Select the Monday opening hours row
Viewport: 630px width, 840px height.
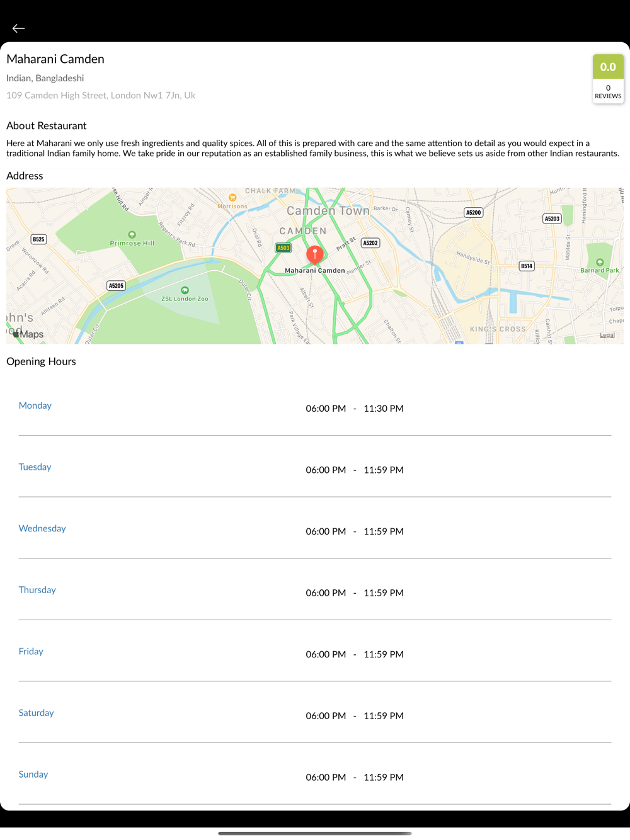(315, 406)
